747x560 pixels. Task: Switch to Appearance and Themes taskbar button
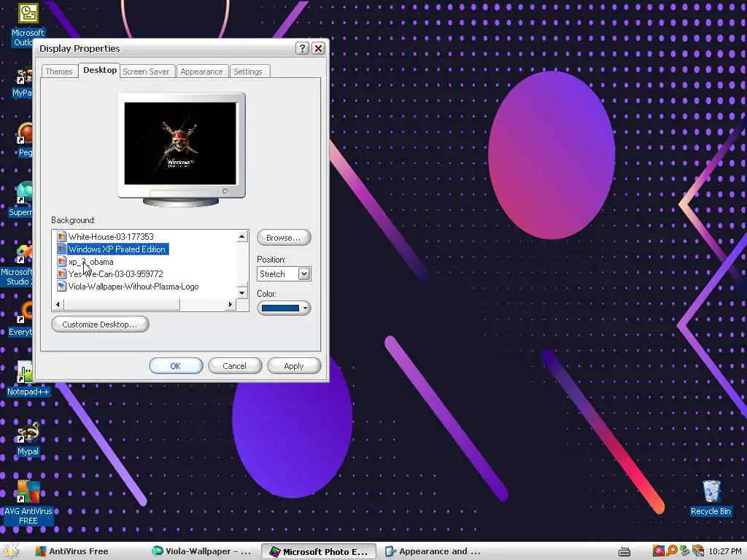pyautogui.click(x=433, y=551)
